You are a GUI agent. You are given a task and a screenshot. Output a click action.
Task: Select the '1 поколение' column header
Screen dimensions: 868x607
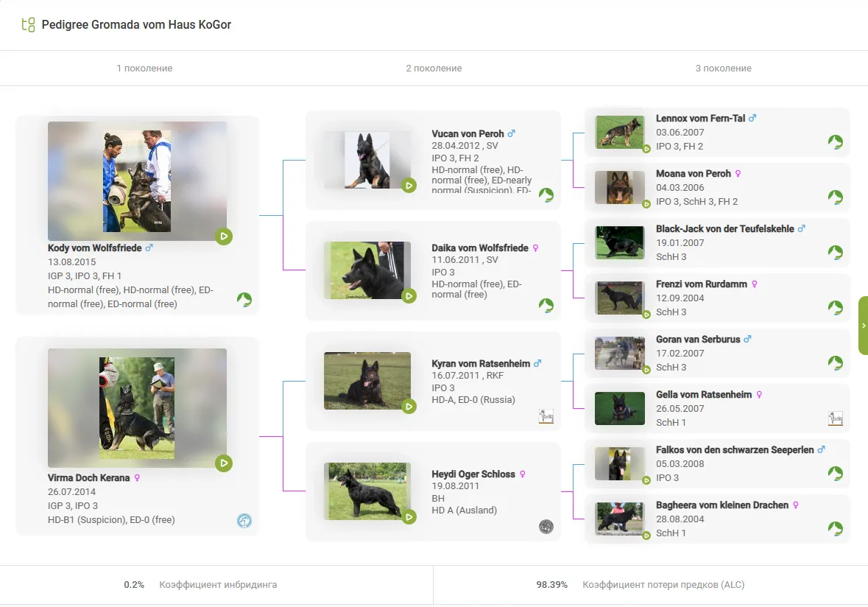(x=144, y=69)
